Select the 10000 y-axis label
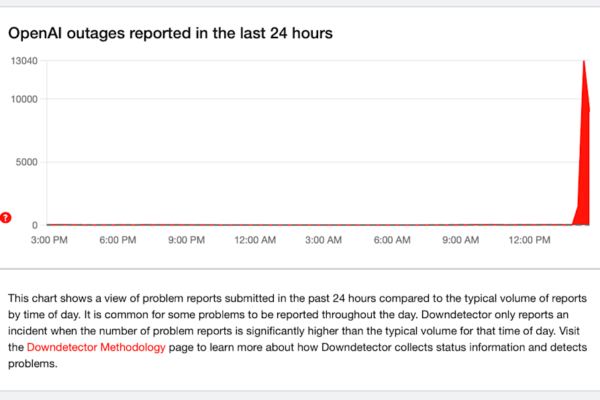600x400 pixels. pos(24,99)
